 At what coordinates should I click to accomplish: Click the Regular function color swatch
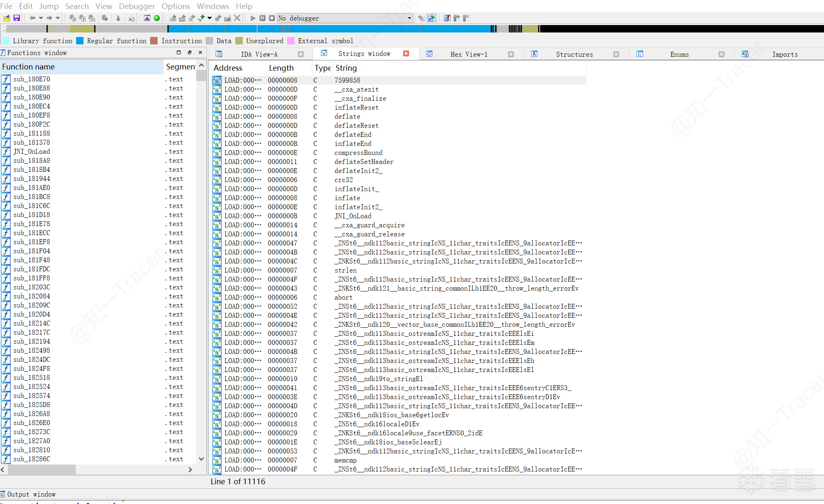pos(80,41)
